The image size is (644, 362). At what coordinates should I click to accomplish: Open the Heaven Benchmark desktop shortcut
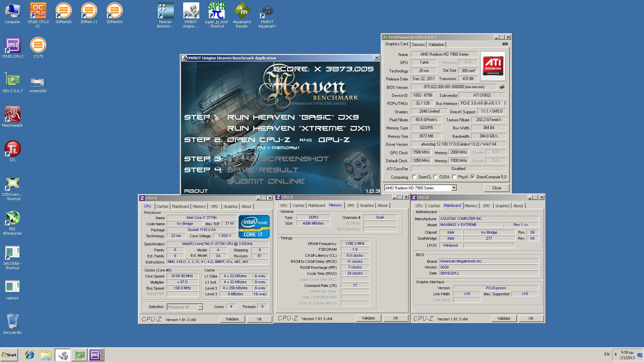[x=165, y=15]
